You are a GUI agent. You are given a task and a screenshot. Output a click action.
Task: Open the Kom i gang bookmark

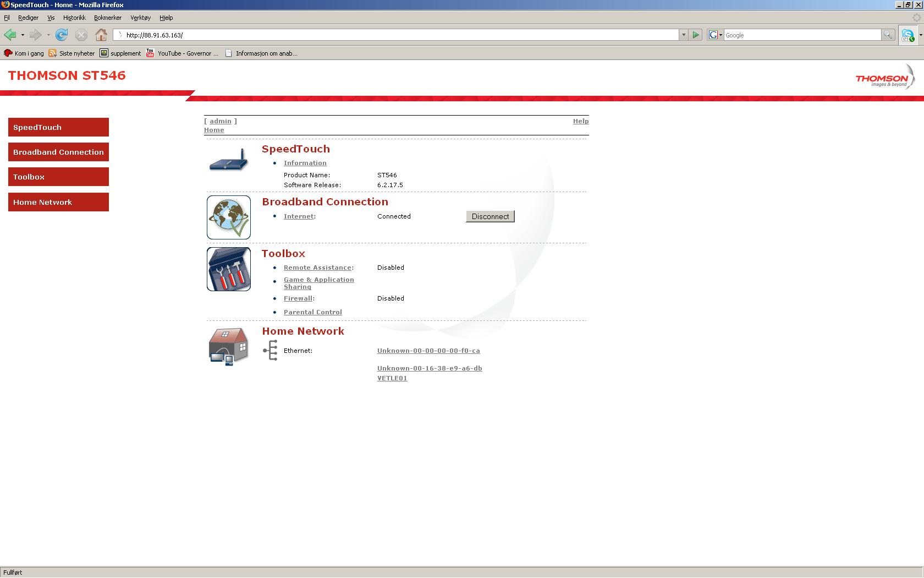(x=24, y=53)
